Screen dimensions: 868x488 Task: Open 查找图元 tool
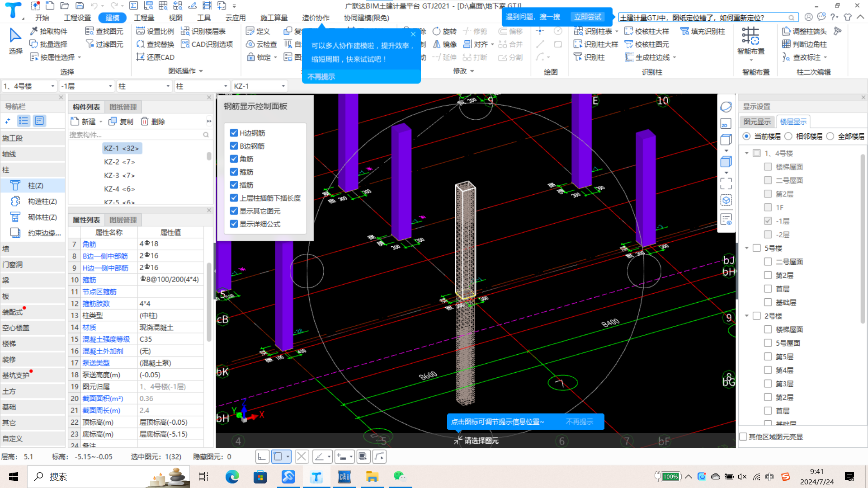pyautogui.click(x=104, y=31)
